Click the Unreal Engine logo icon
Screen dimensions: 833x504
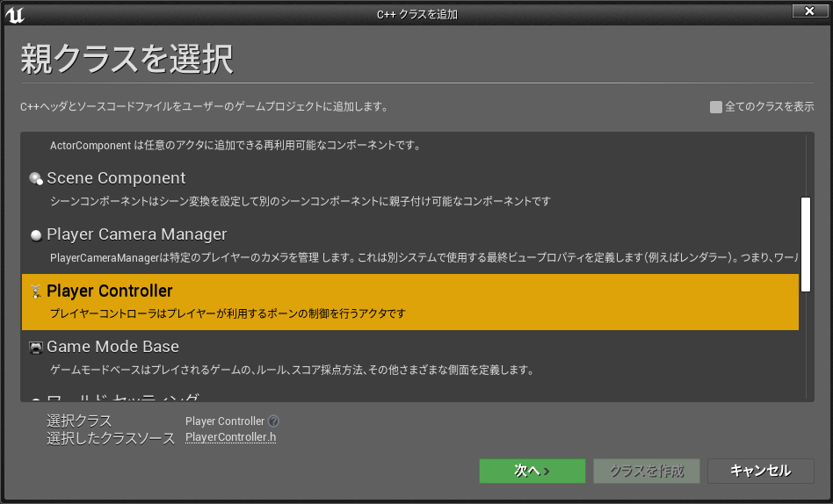[x=14, y=15]
